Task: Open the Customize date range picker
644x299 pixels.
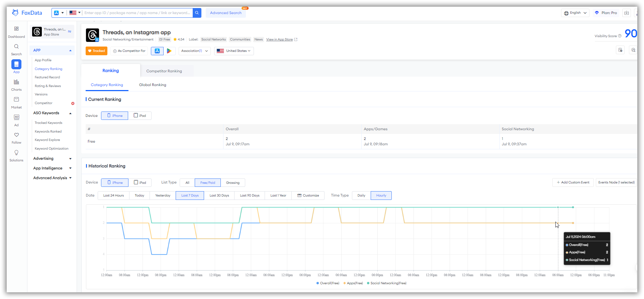Action: point(308,196)
